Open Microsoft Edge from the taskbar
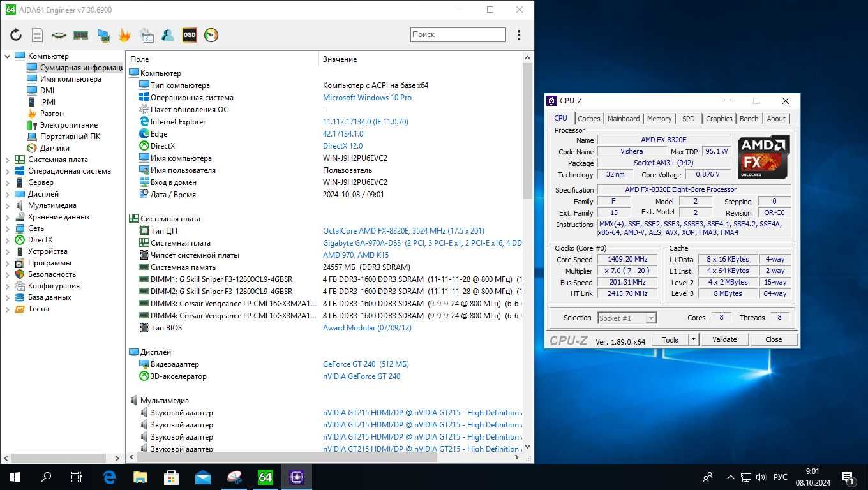 109,477
